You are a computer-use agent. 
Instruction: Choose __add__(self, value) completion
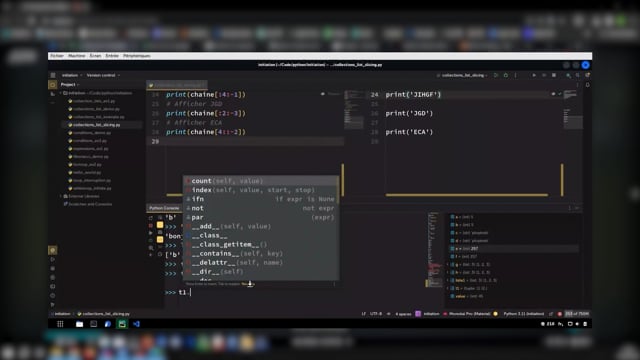(x=261, y=226)
